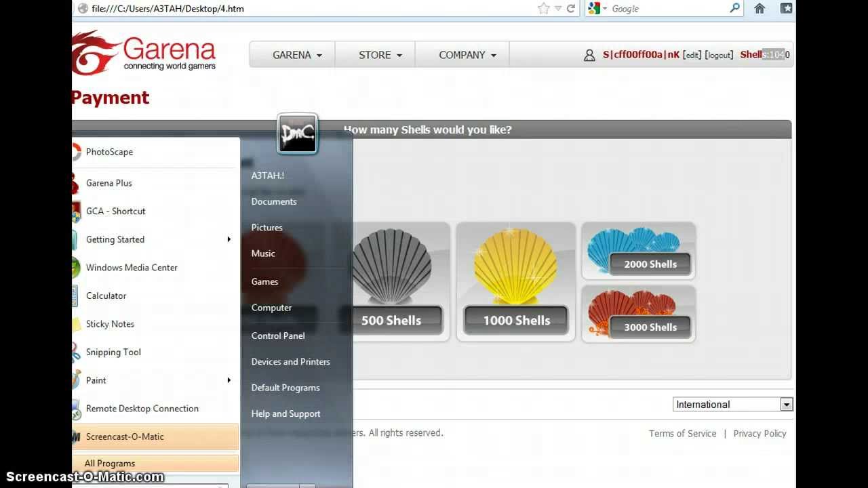Screen dimensions: 868x488
Task: Expand the Paint jump list arrow
Action: (229, 380)
